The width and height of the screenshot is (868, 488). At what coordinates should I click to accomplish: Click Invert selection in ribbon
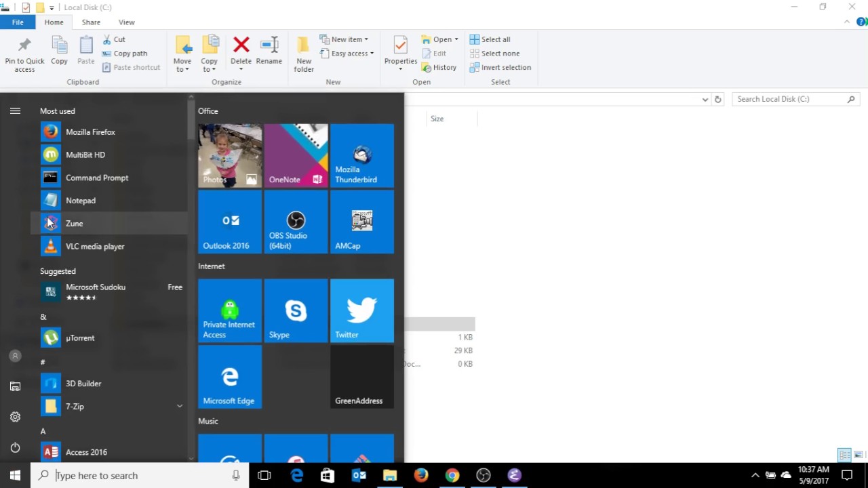(x=500, y=68)
